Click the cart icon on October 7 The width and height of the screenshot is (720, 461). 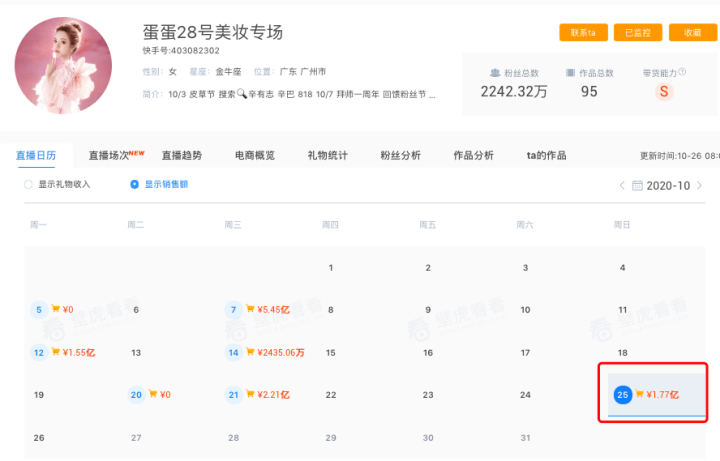(250, 309)
